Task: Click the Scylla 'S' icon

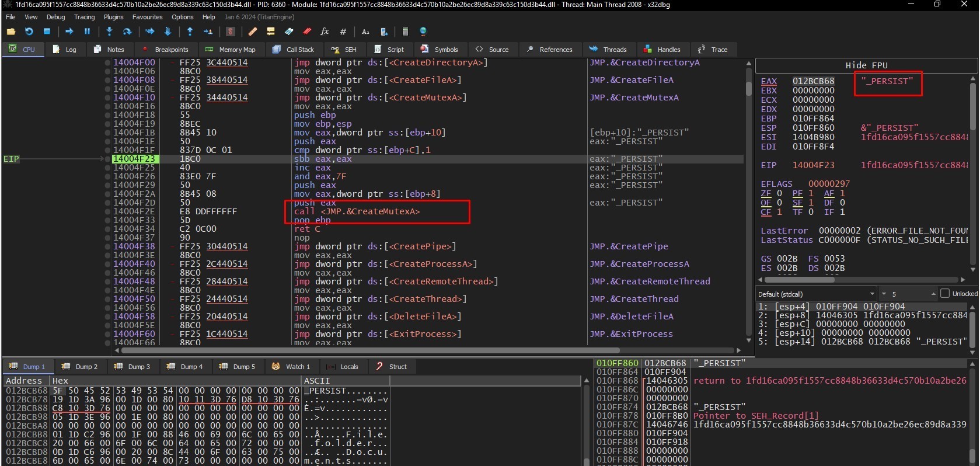Action: pos(231,32)
